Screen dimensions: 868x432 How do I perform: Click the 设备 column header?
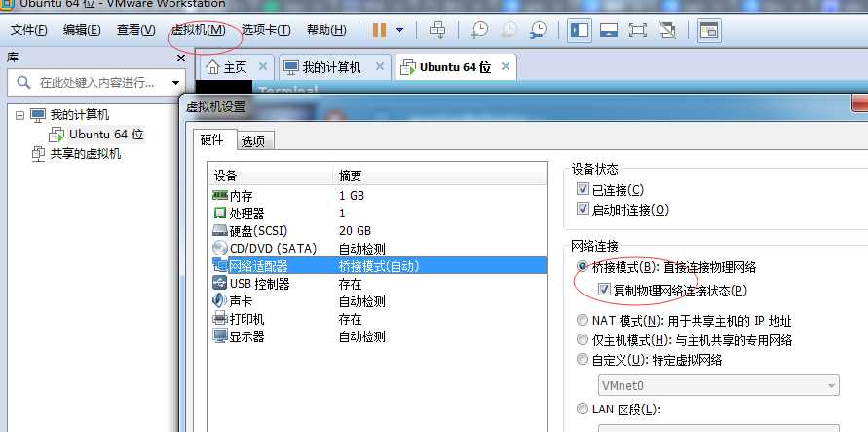pyautogui.click(x=272, y=177)
